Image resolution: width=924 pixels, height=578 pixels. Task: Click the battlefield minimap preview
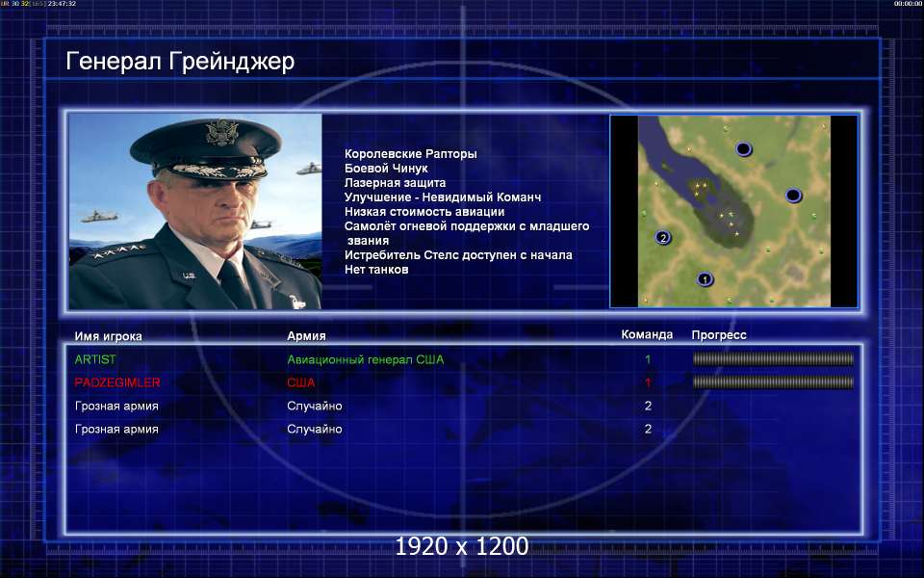click(733, 211)
